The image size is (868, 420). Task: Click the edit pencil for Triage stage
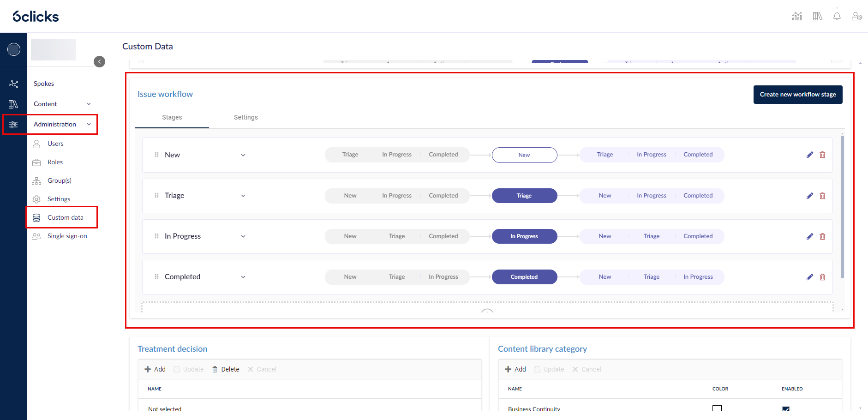tap(809, 196)
